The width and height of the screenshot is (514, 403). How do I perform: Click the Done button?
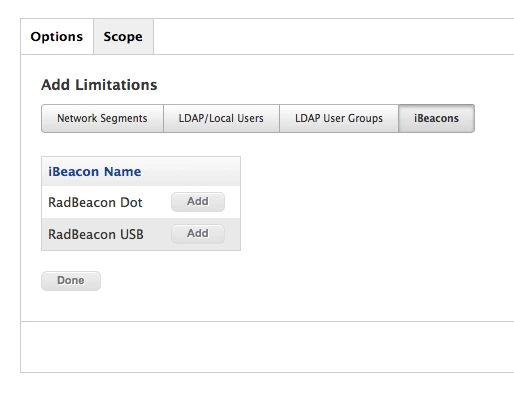pos(71,281)
